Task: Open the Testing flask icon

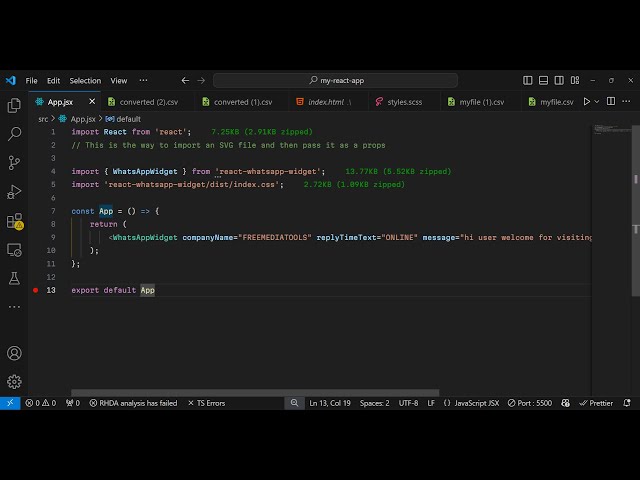Action: (x=14, y=278)
